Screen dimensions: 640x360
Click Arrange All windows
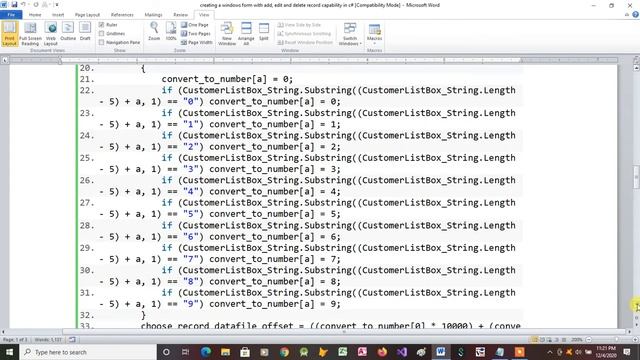246,33
